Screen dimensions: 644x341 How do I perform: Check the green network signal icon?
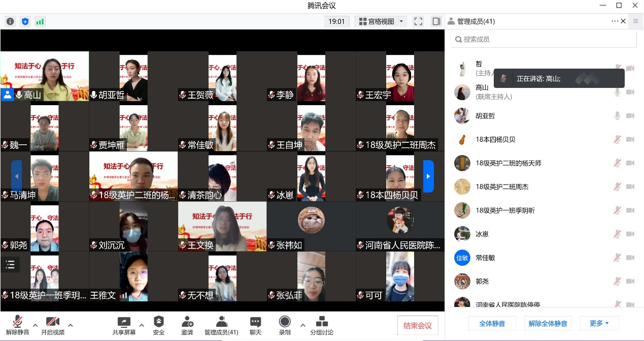[40, 21]
